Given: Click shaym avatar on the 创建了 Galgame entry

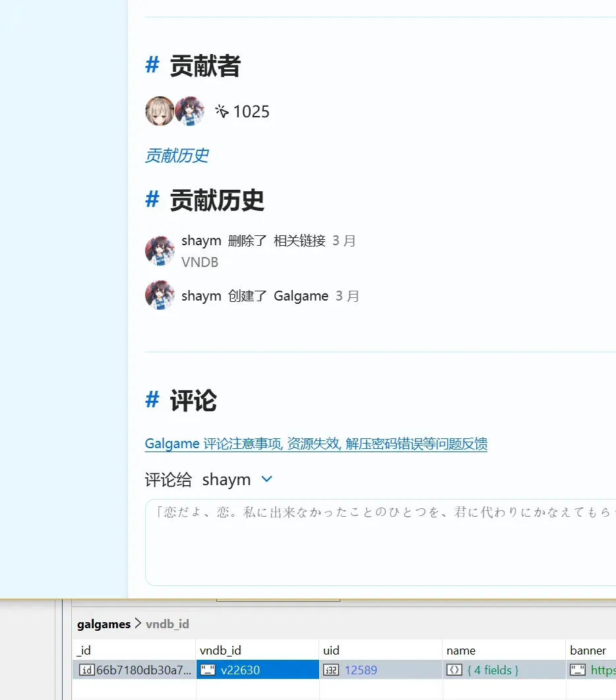Looking at the screenshot, I should (x=160, y=295).
